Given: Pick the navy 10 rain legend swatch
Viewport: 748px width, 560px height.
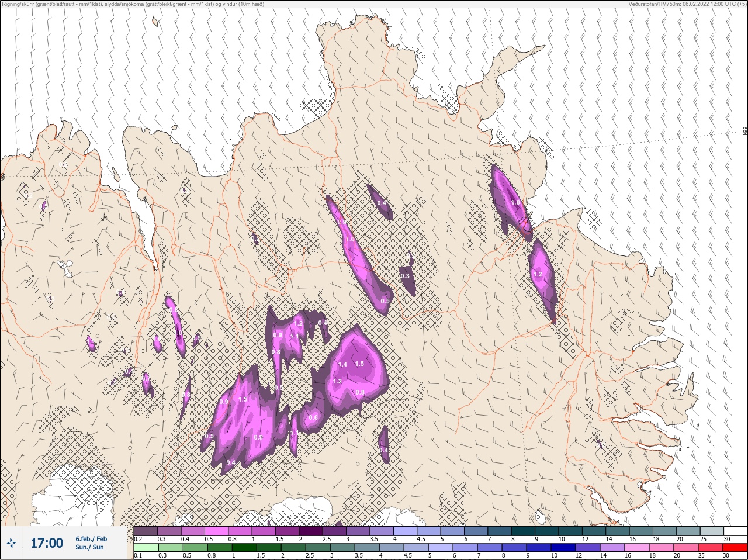Looking at the screenshot, I should click(563, 548).
